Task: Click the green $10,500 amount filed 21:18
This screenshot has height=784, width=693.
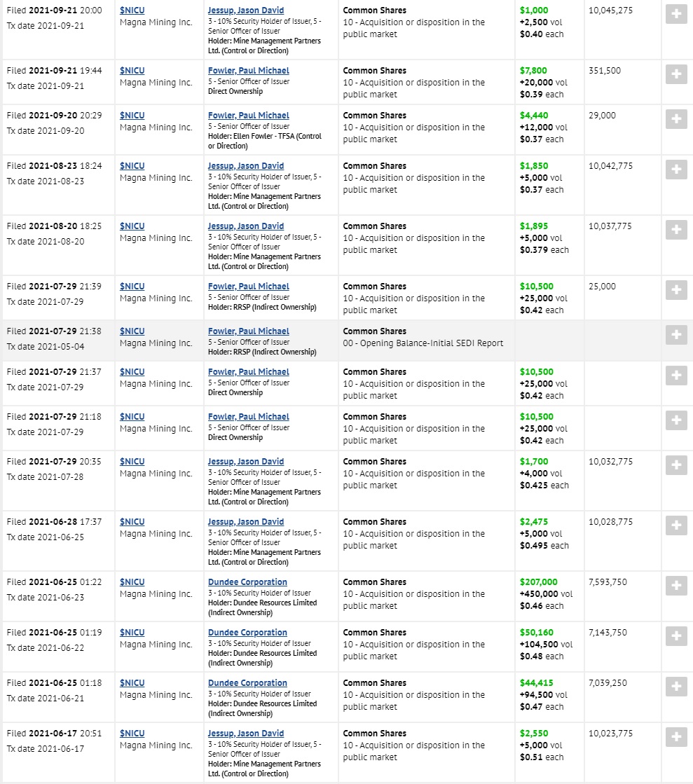Action: click(x=537, y=416)
